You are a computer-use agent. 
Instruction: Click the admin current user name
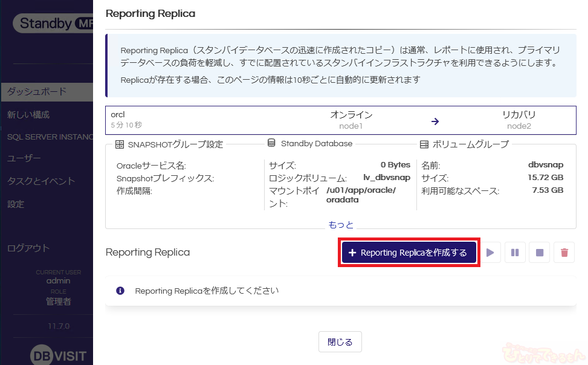point(59,280)
